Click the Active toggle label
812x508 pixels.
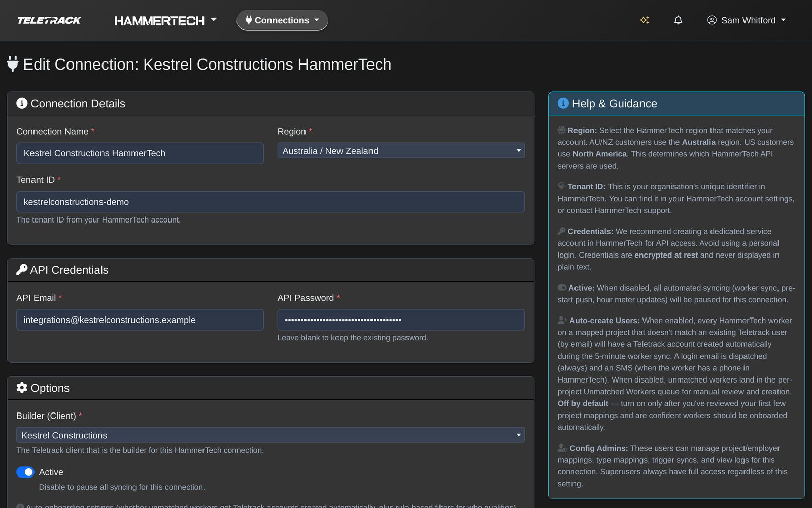pos(51,472)
